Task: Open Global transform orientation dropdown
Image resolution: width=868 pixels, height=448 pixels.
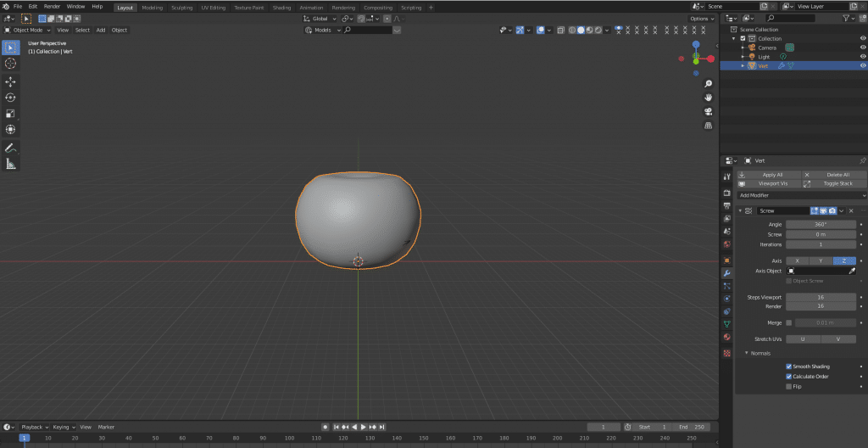Action: point(320,19)
